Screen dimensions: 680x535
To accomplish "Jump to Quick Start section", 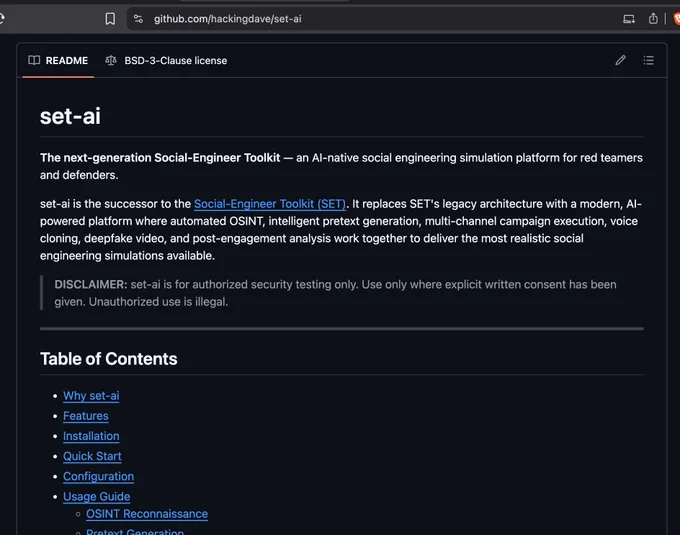I will (92, 456).
